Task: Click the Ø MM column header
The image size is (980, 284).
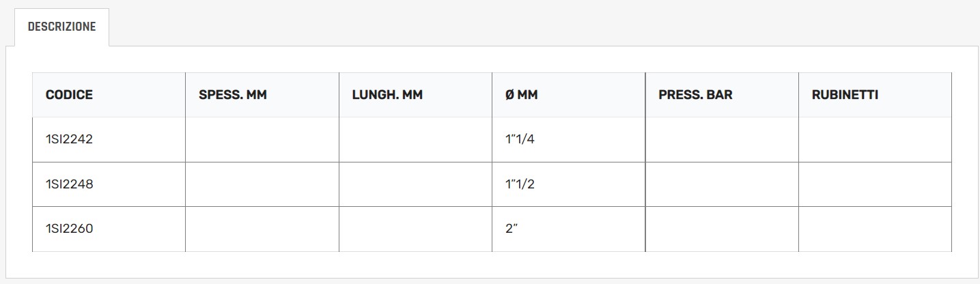Action: coord(521,95)
